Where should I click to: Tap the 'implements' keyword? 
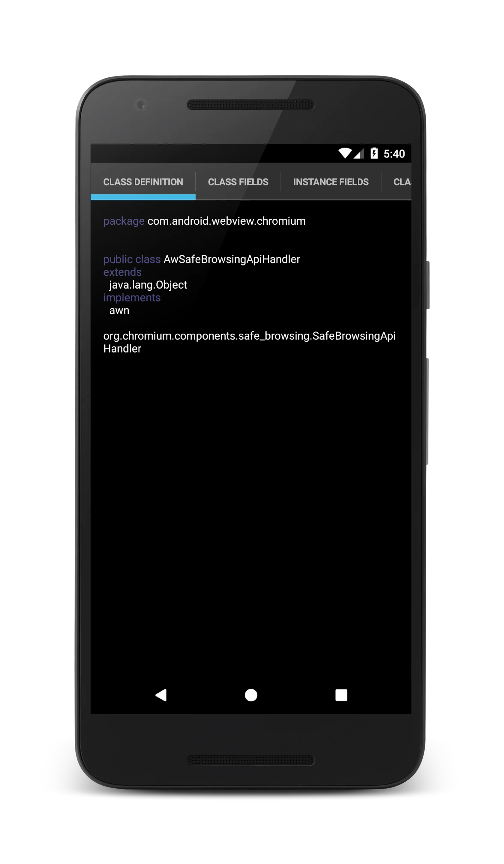pyautogui.click(x=132, y=298)
